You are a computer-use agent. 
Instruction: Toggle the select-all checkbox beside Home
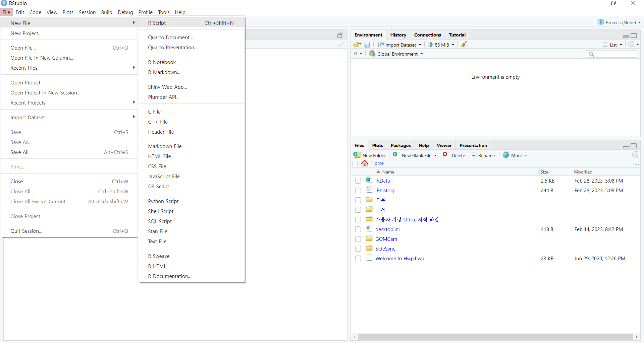[x=355, y=163]
